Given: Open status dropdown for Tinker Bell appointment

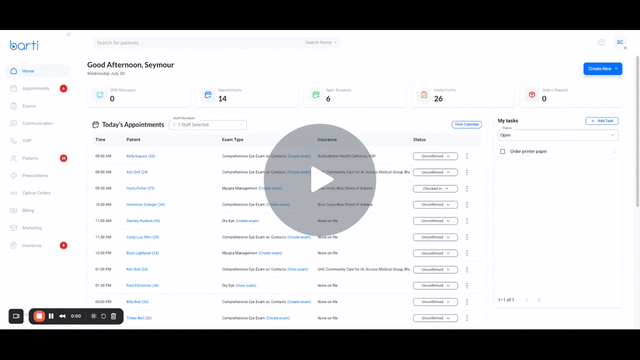Looking at the screenshot, I should click(x=435, y=318).
